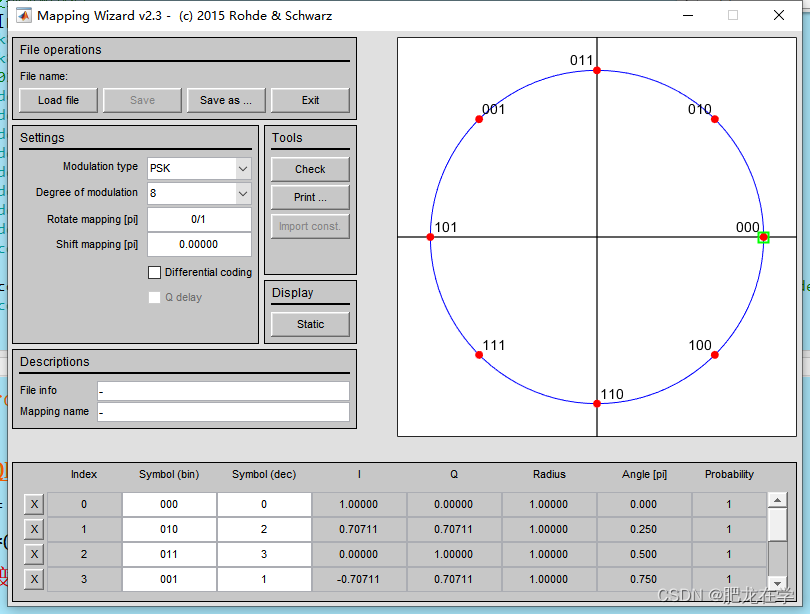The image size is (810, 614).
Task: Click the Symbol (bin) column header
Action: [169, 474]
